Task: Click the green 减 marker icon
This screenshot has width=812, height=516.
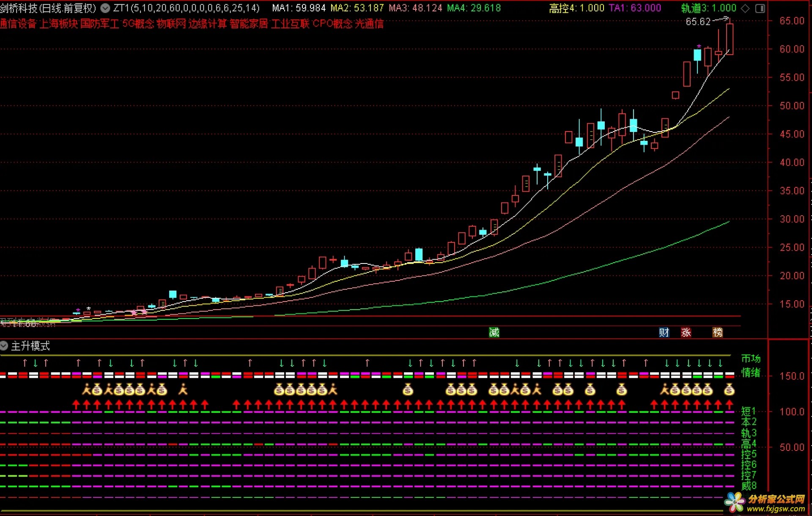Action: [494, 332]
